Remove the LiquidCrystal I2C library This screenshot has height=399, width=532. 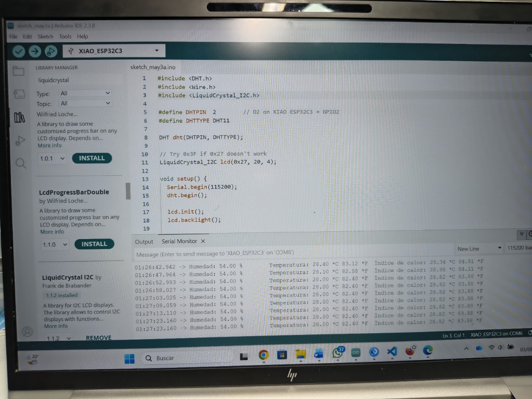[99, 338]
